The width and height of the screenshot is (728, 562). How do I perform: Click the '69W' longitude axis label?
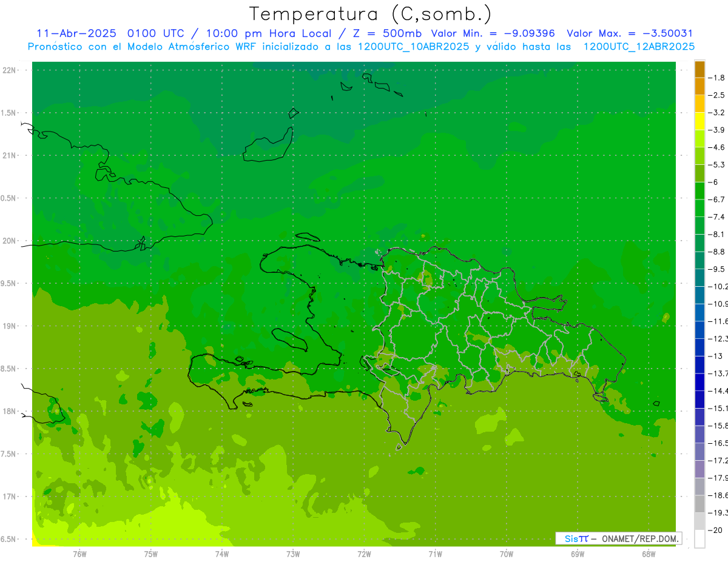(578, 554)
